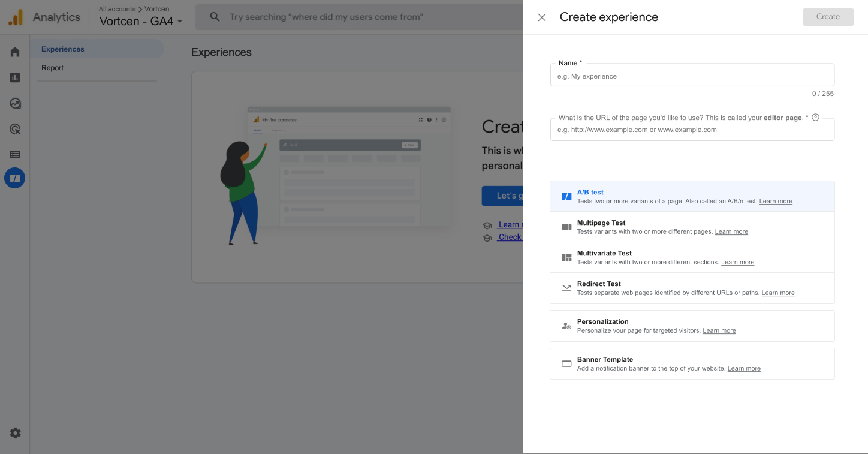Open Learn more for Redirect Test

(x=777, y=293)
